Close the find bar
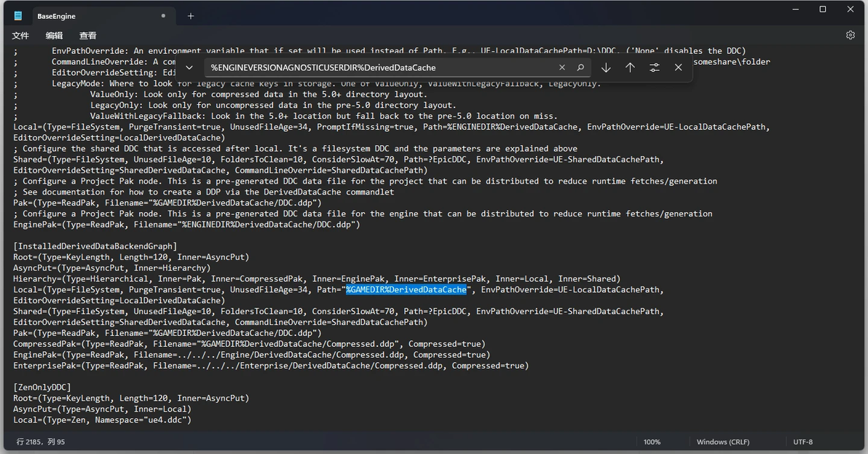The image size is (868, 454). [678, 68]
